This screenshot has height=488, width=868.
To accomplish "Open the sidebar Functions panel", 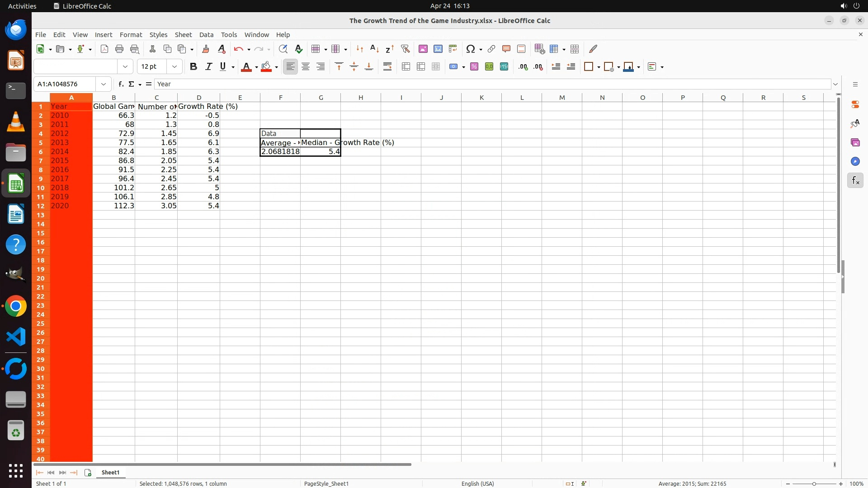I will coord(855,181).
